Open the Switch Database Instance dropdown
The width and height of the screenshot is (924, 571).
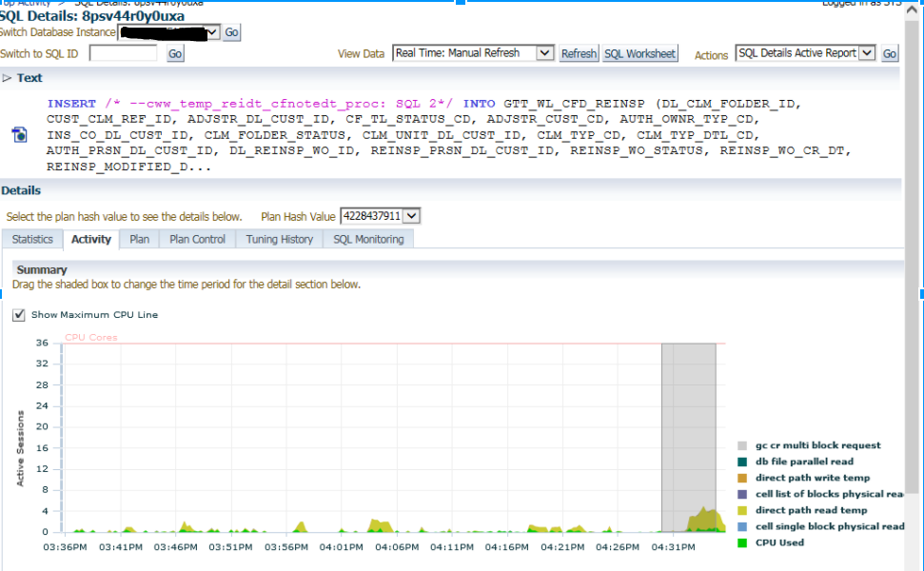pyautogui.click(x=169, y=31)
